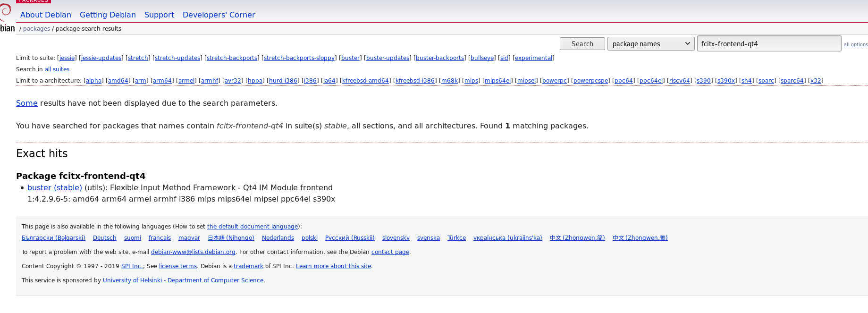The width and height of the screenshot is (868, 313).
Task: Switch page language to magyar
Action: coord(189,238)
